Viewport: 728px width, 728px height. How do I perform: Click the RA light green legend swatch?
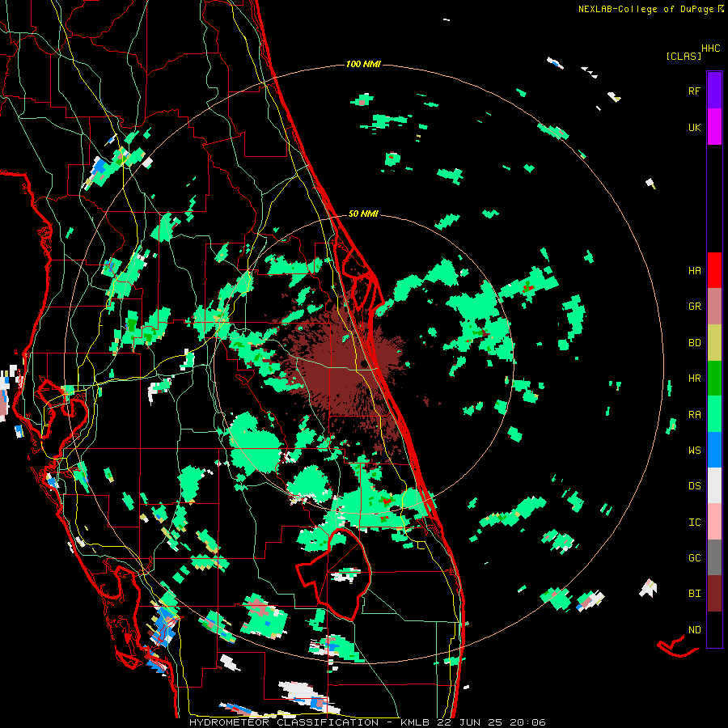coord(714,414)
